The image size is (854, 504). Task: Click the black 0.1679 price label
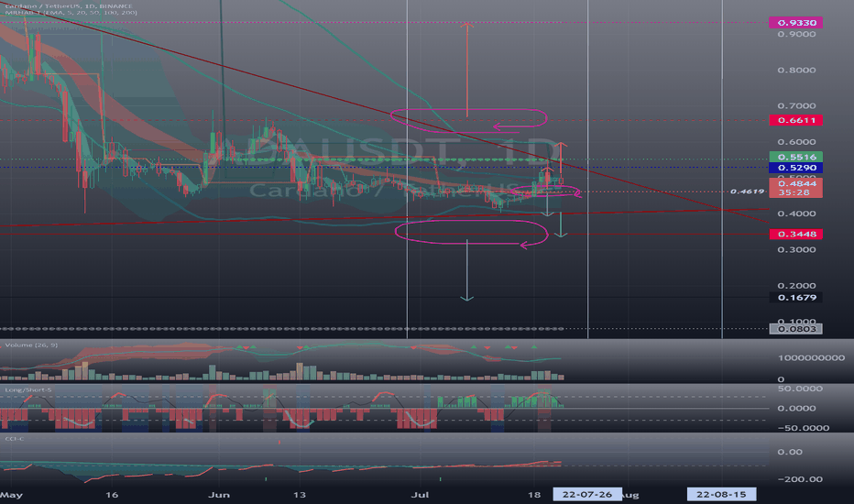795,298
